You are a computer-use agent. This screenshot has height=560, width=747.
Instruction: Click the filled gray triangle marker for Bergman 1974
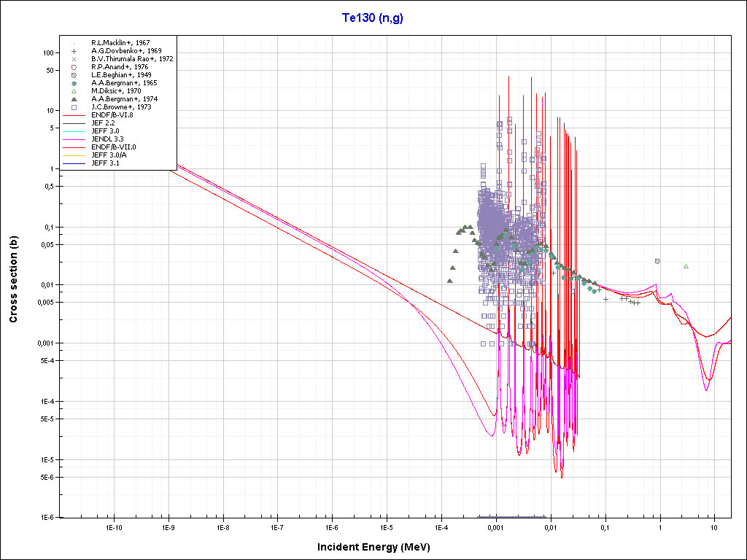click(x=74, y=99)
